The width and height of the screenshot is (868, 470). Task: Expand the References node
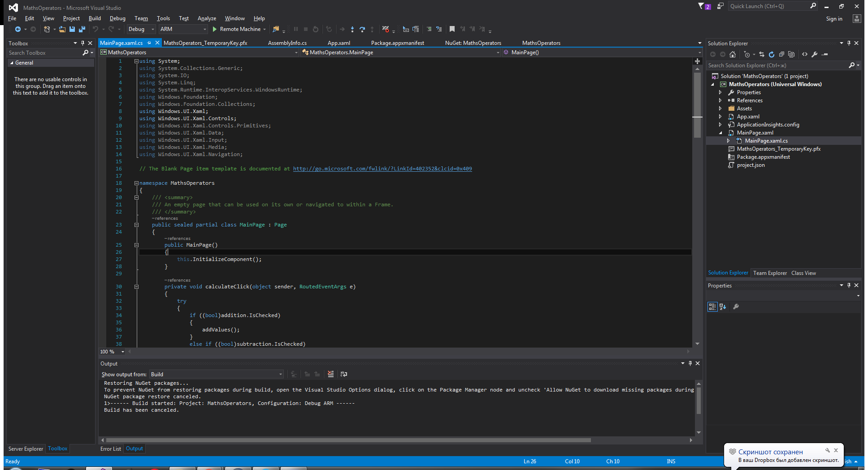(x=720, y=100)
